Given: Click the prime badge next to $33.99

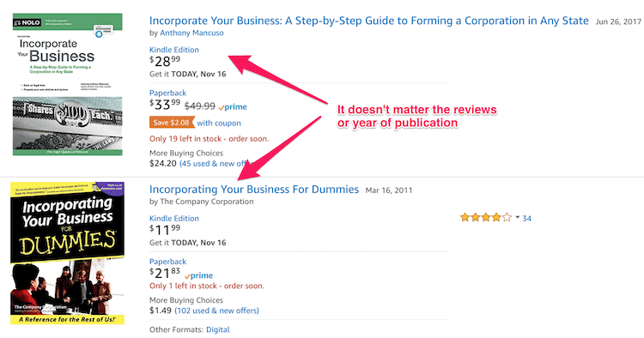Looking at the screenshot, I should point(233,107).
